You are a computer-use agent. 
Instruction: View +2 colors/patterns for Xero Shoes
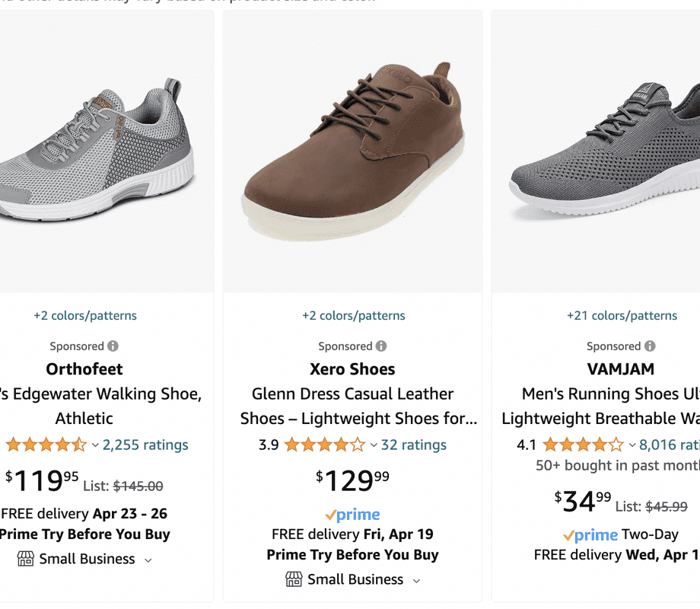coord(353,315)
